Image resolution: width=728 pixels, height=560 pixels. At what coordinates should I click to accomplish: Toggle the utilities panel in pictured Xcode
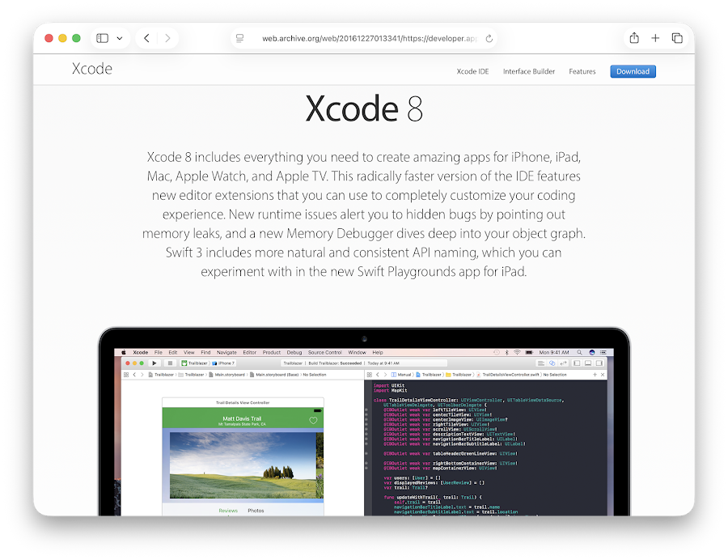click(x=599, y=363)
